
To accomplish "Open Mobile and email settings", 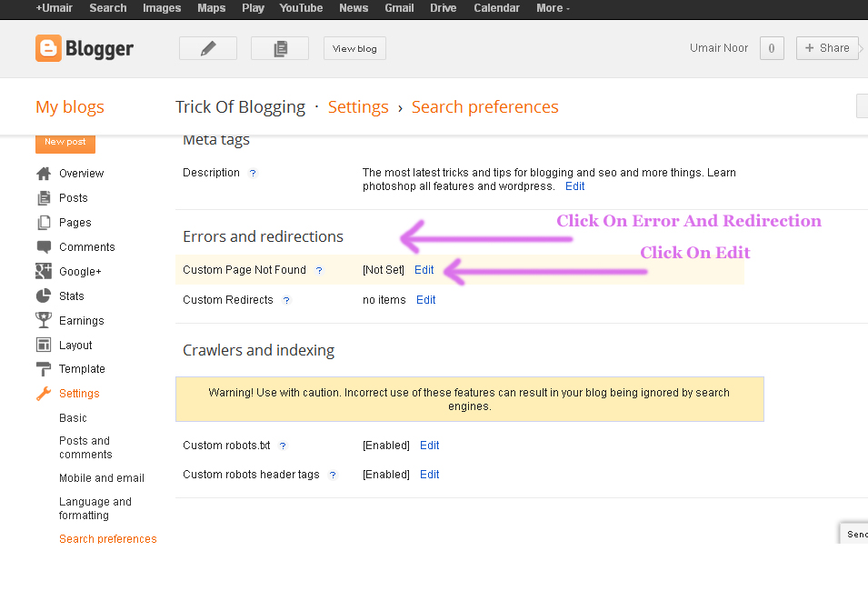I will pyautogui.click(x=101, y=478).
